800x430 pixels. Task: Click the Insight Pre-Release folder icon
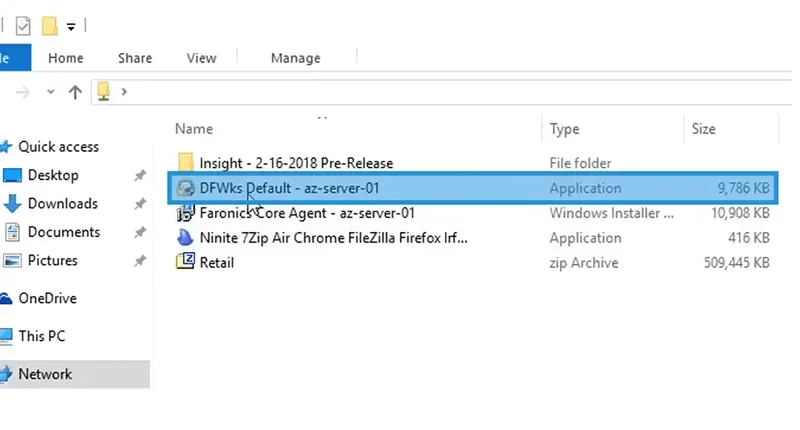[x=185, y=163]
